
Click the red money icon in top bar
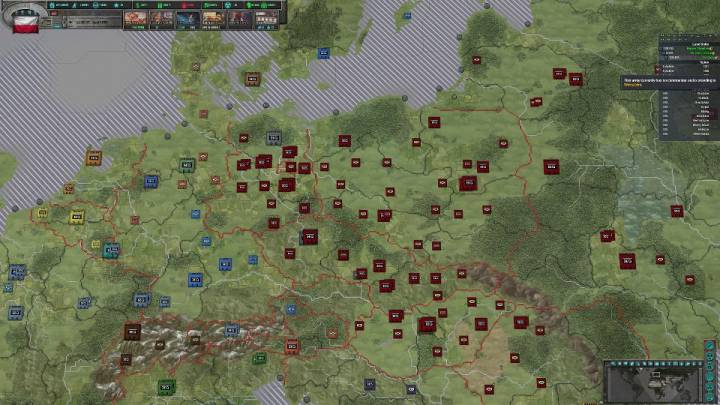[186, 5]
